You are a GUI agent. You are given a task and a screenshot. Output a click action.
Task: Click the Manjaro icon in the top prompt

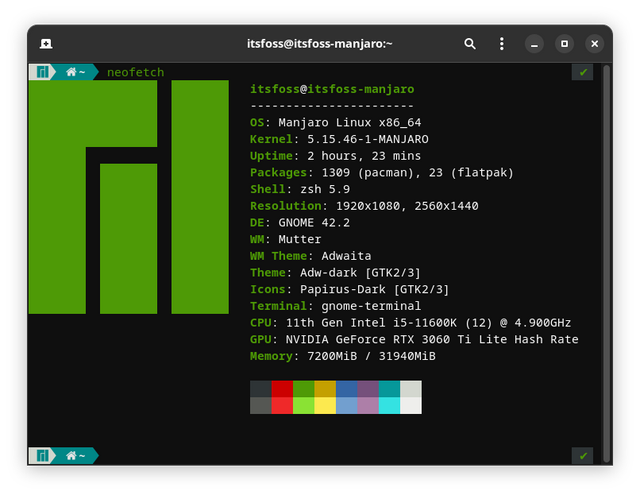coord(42,72)
